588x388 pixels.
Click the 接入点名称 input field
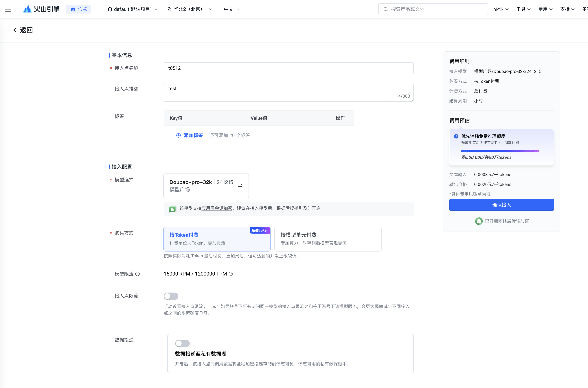289,68
